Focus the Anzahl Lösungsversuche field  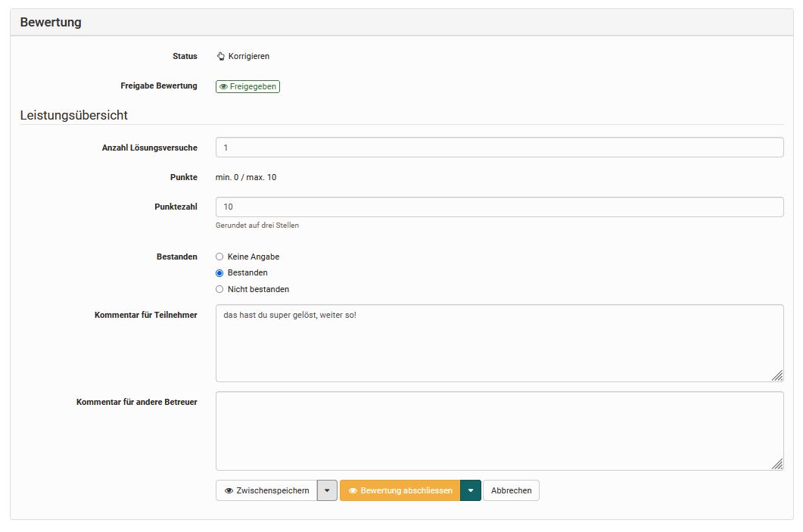click(x=500, y=148)
